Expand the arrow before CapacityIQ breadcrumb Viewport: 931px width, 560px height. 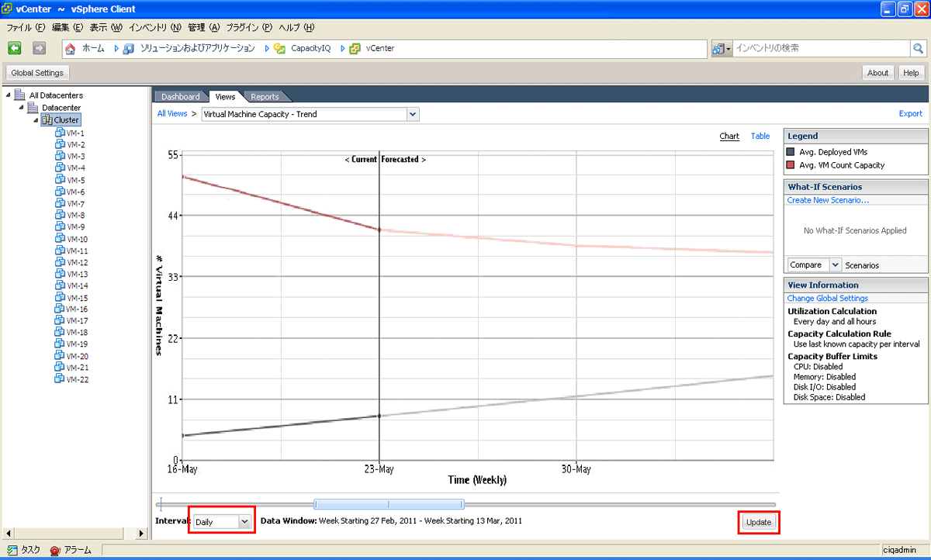(x=266, y=48)
